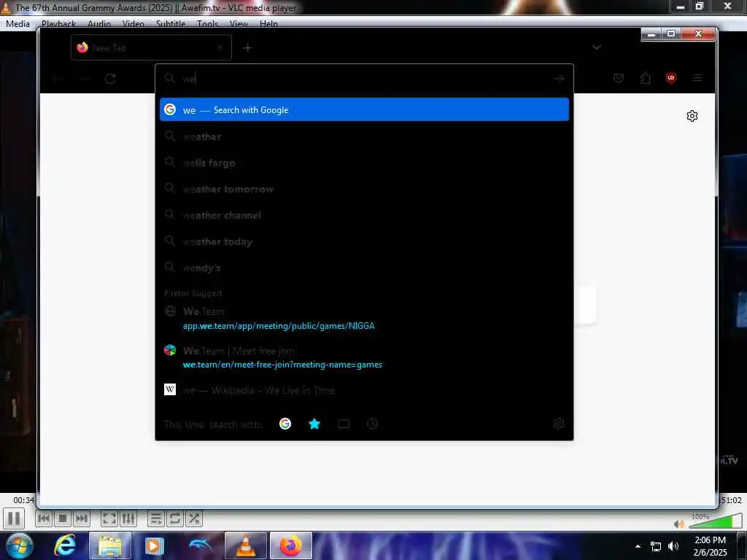Expand the list all tabs chevron

coord(597,47)
